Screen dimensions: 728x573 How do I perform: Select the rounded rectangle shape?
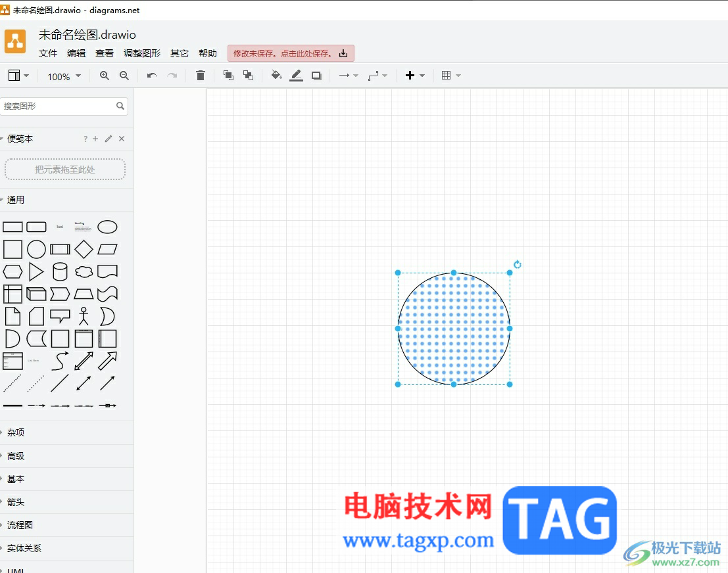(36, 227)
